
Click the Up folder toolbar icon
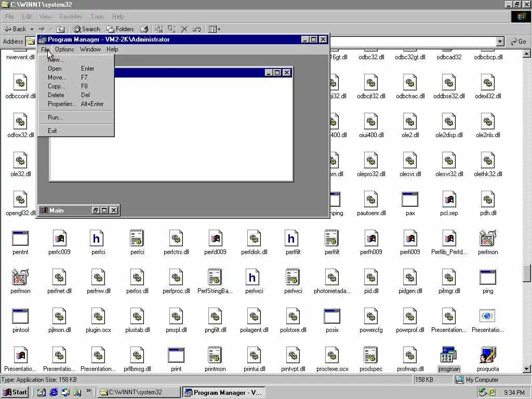click(x=60, y=29)
